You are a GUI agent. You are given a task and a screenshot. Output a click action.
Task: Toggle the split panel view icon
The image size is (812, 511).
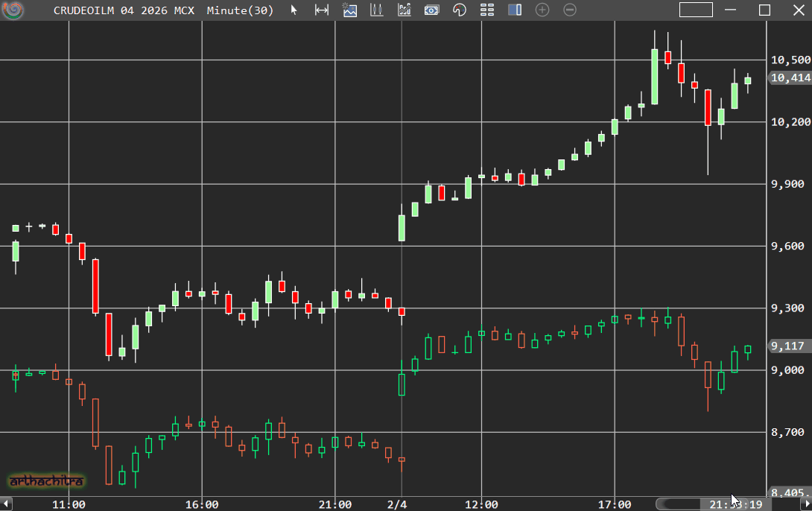[515, 10]
